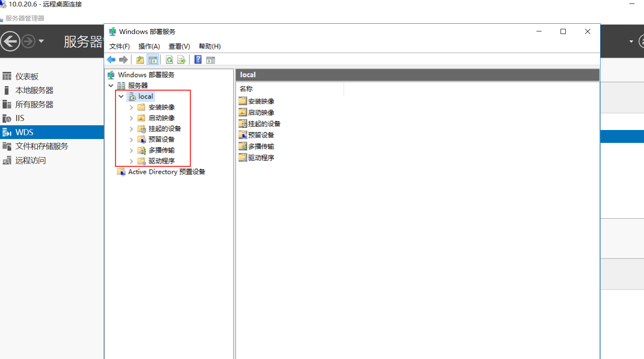This screenshot has height=359, width=644.
Task: Select Windows 部署服务 root tree node
Action: [146, 75]
